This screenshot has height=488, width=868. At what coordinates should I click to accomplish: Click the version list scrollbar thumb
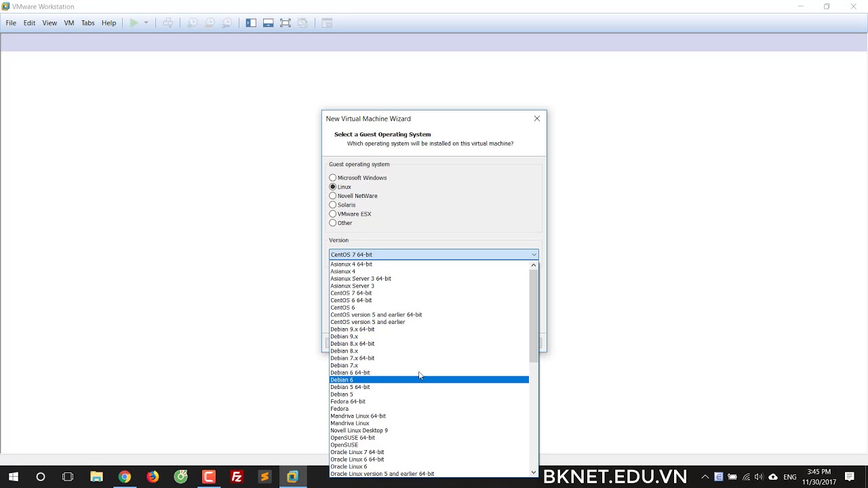pos(534,315)
